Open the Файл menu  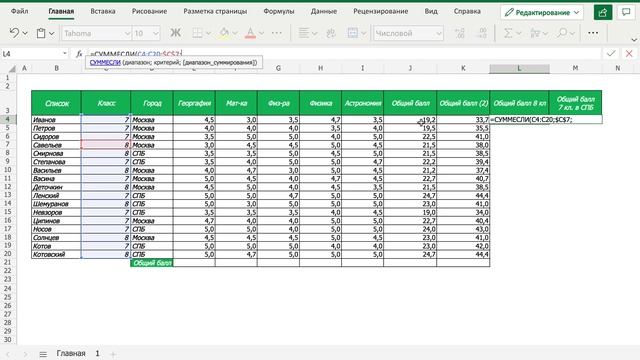click(x=20, y=11)
